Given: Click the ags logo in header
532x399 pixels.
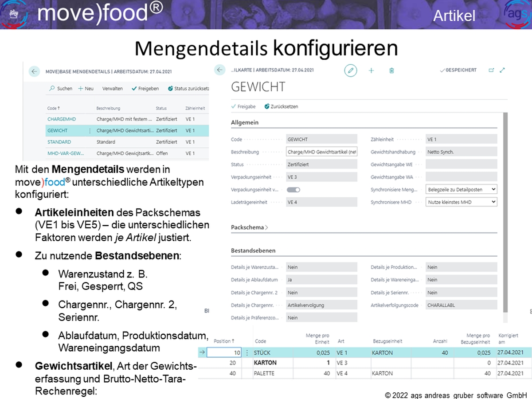Looking at the screenshot, I should (517, 15).
